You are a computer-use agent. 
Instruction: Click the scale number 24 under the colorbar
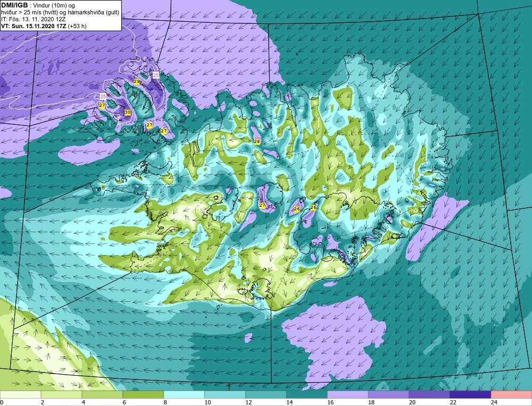click(494, 402)
